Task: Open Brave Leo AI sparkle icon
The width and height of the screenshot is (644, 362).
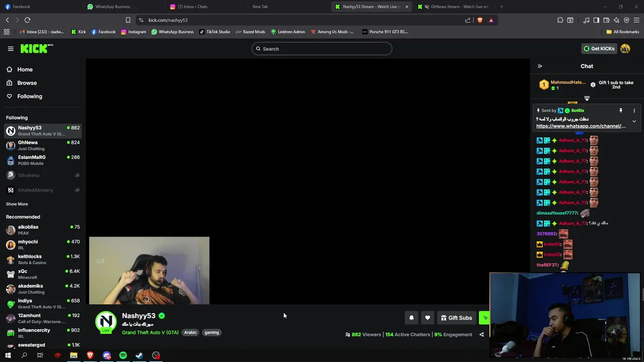Action: pos(616,20)
